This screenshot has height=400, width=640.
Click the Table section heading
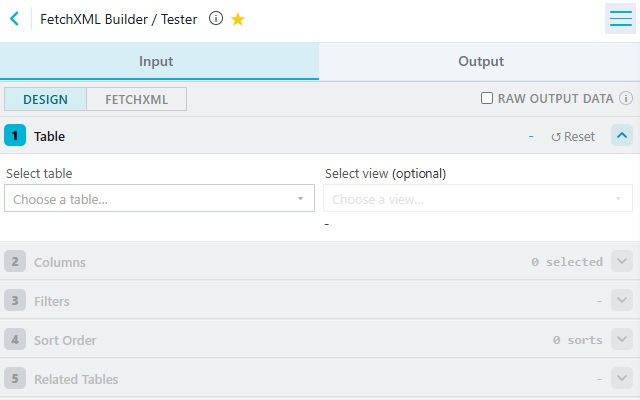click(x=49, y=136)
